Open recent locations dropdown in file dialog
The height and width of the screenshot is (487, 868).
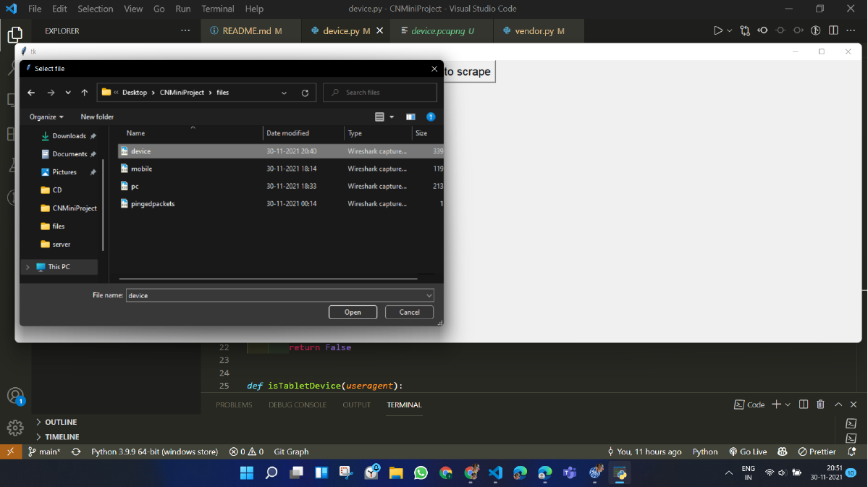pyautogui.click(x=68, y=93)
